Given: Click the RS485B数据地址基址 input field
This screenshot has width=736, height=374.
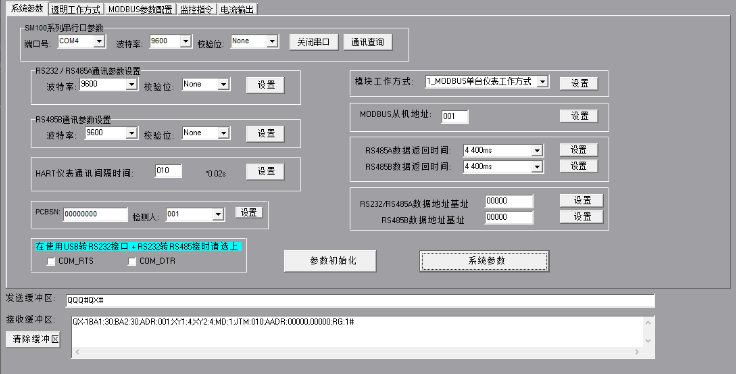Looking at the screenshot, I should point(509,217).
